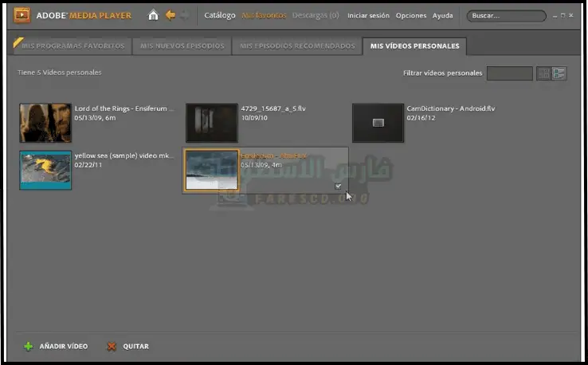Viewport: 588px width, 365px height.
Task: Click the Descargas (0) link
Action: tap(316, 16)
